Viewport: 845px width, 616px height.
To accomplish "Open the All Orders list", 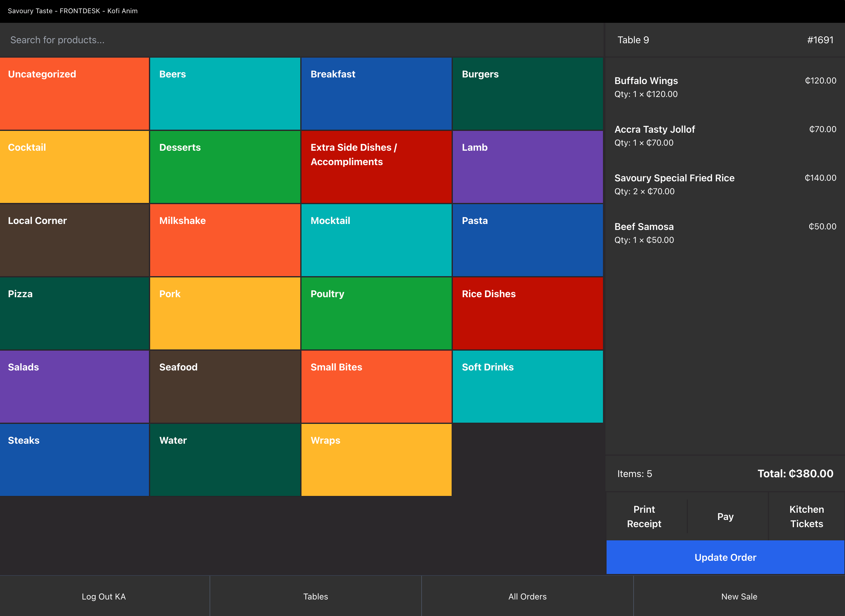I will click(527, 596).
